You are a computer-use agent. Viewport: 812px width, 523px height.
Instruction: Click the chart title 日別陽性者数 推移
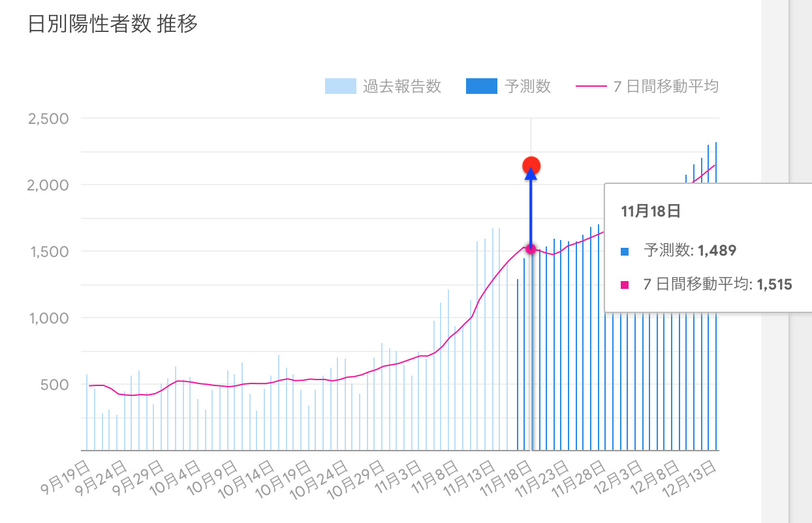113,24
